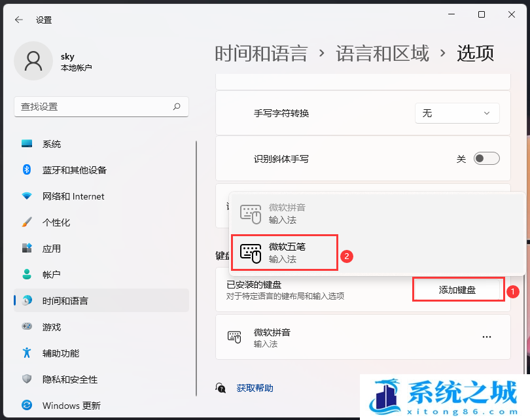Click the 微软拼音 installed keyboard row
The image size is (530, 420).
point(362,337)
